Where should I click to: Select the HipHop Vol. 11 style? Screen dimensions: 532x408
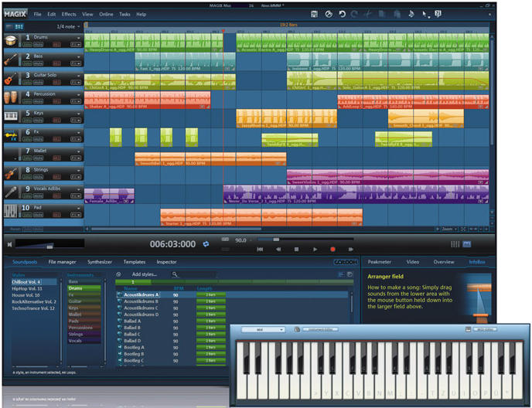(x=27, y=289)
